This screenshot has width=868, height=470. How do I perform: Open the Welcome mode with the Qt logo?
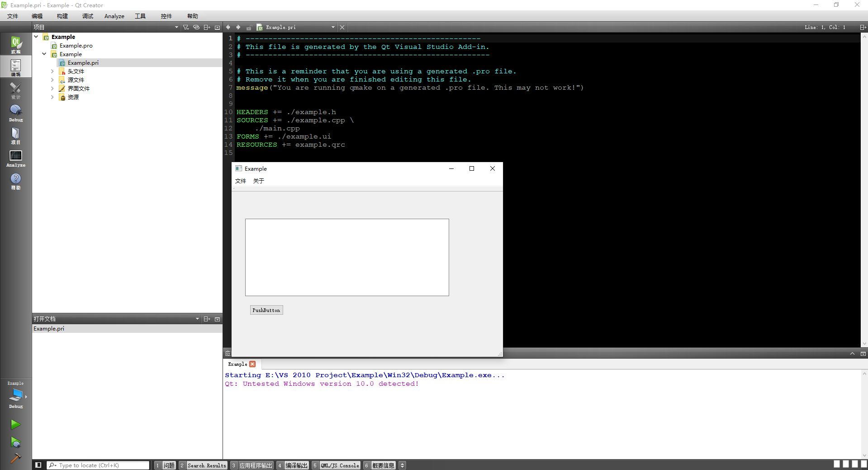tap(16, 44)
